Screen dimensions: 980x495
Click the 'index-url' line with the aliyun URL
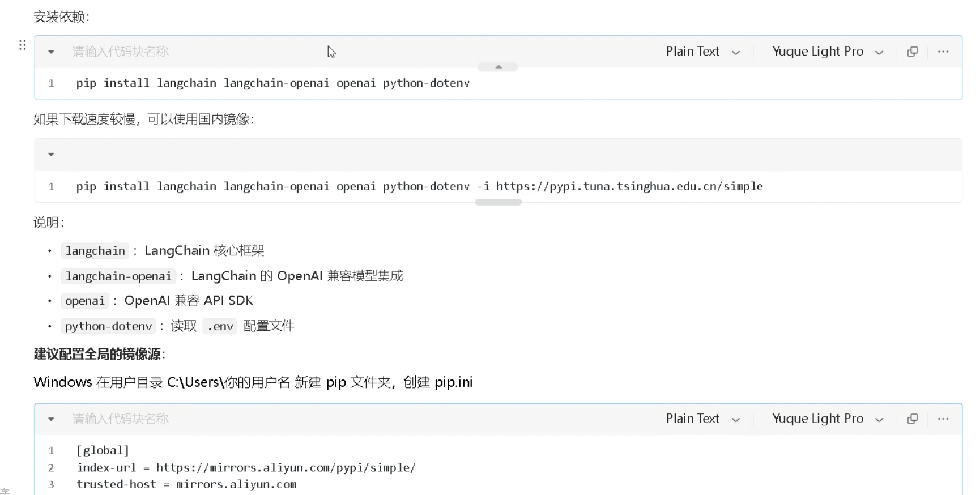[x=246, y=468]
